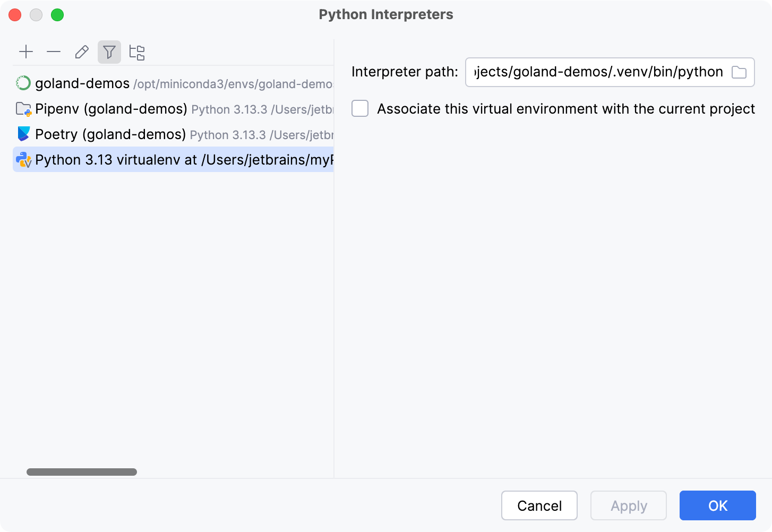The height and width of the screenshot is (532, 772).
Task: Toggle the filter interpreters icon
Action: [109, 52]
